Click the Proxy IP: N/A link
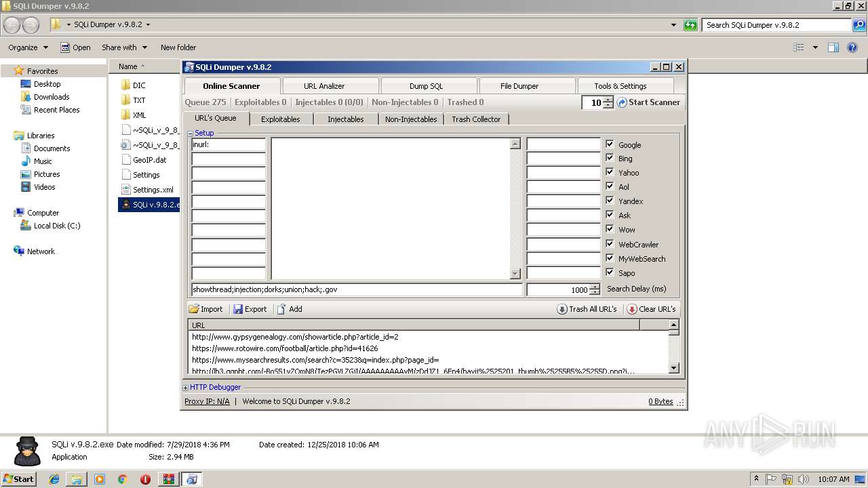 [x=207, y=401]
